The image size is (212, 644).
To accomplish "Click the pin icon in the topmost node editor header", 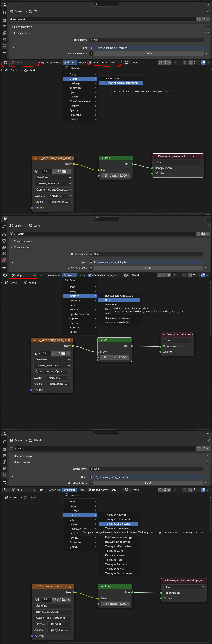I will (x=175, y=63).
